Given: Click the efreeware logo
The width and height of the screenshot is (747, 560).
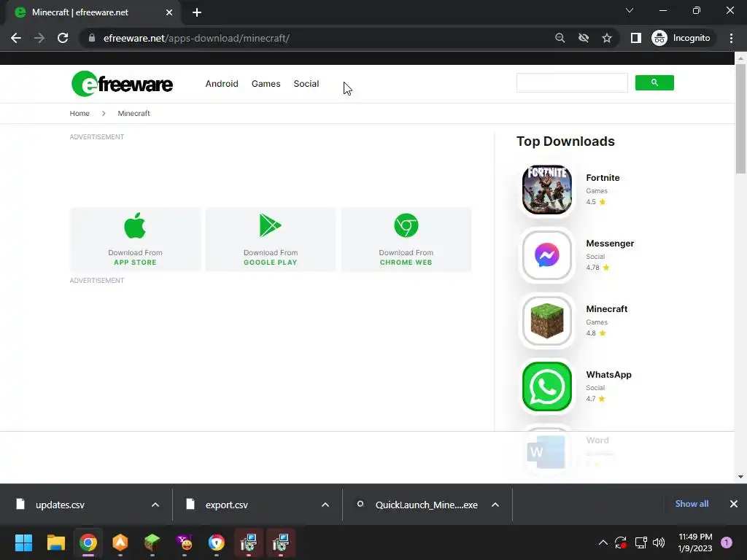Looking at the screenshot, I should click(x=122, y=84).
